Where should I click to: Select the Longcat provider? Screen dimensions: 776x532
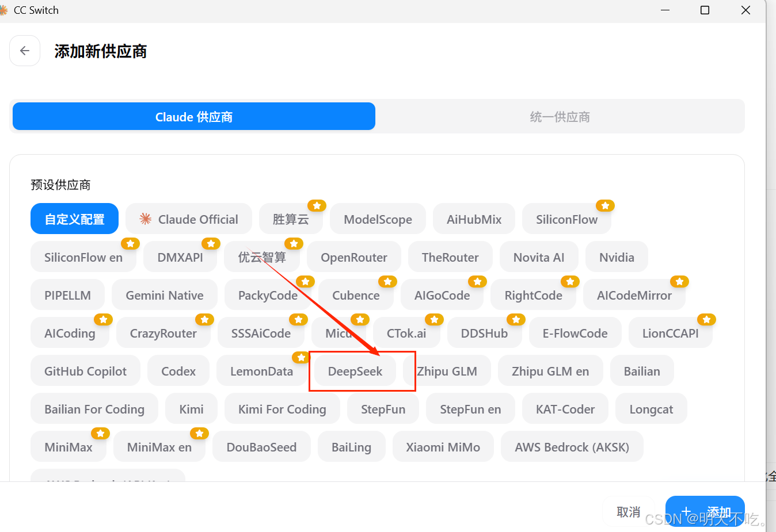(x=651, y=409)
